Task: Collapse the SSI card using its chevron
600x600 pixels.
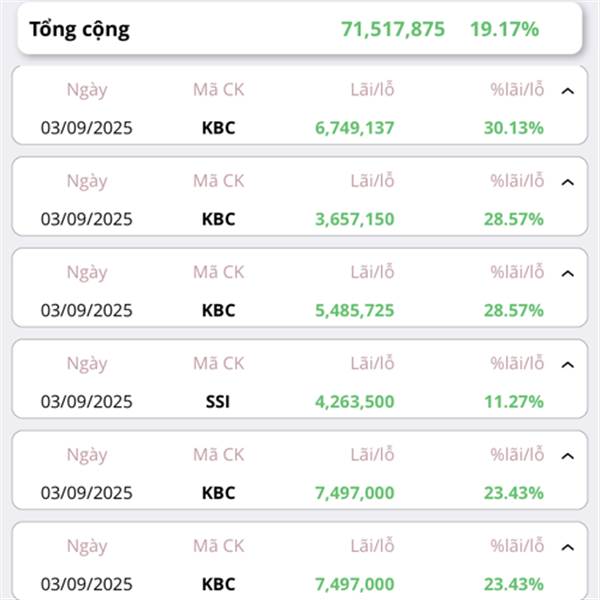Action: tap(567, 365)
